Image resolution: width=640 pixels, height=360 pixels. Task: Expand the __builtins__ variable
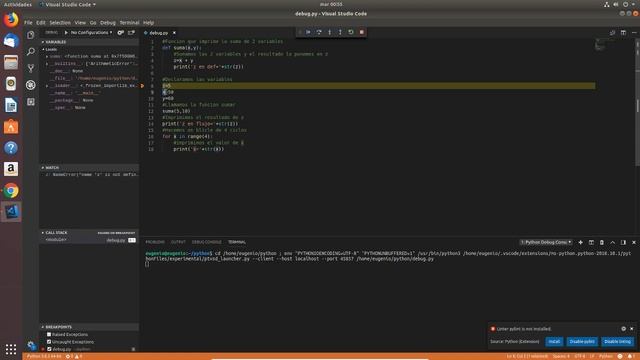(47, 64)
